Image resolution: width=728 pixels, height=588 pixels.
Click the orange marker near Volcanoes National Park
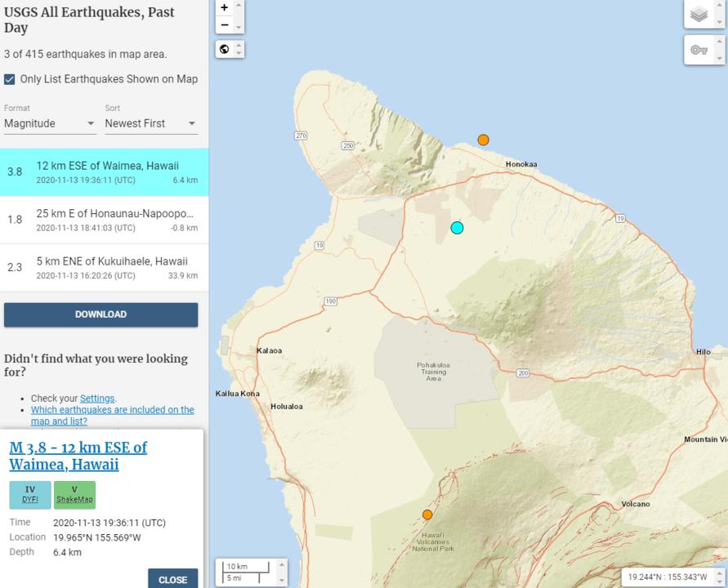pyautogui.click(x=427, y=514)
